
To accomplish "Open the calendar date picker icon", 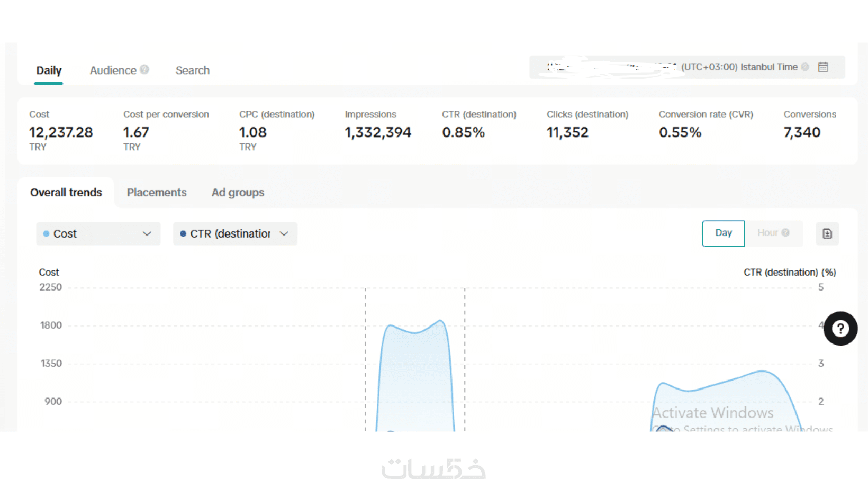I will pyautogui.click(x=823, y=67).
